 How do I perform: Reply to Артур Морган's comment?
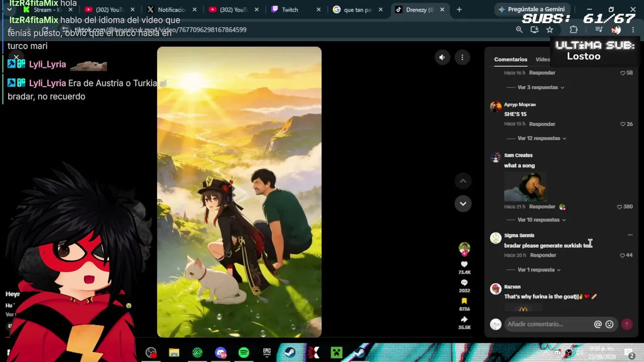[542, 124]
